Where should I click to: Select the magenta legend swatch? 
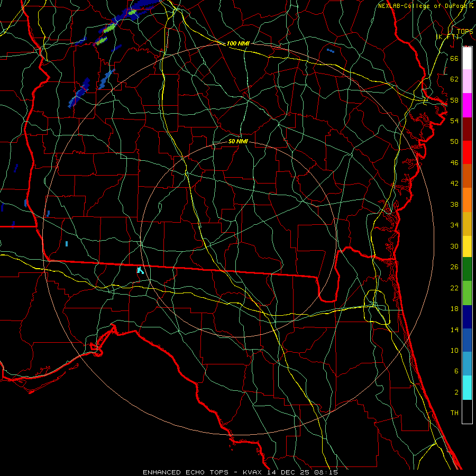[467, 105]
